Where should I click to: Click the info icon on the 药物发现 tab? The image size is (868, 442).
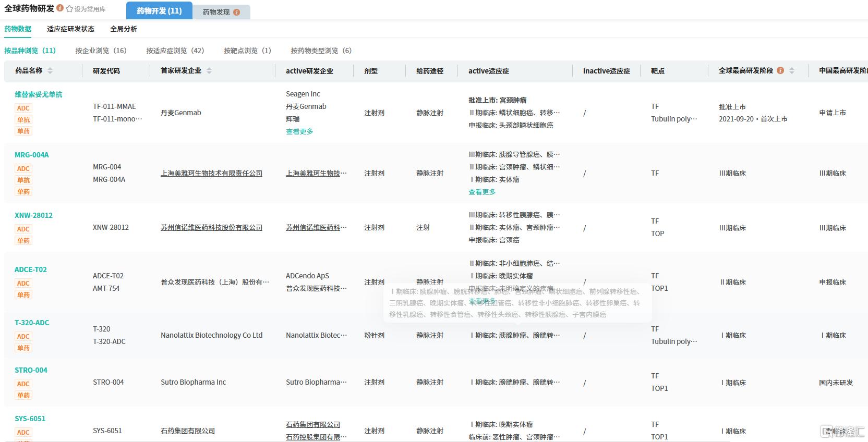pos(236,12)
